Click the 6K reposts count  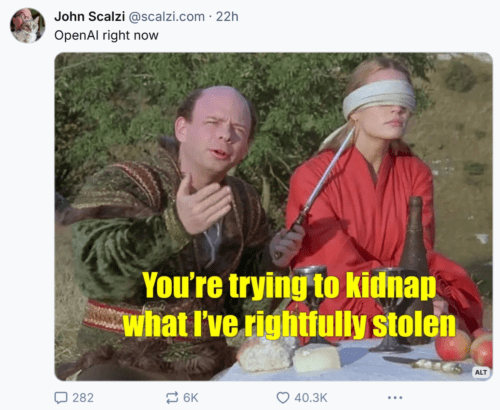(x=191, y=398)
